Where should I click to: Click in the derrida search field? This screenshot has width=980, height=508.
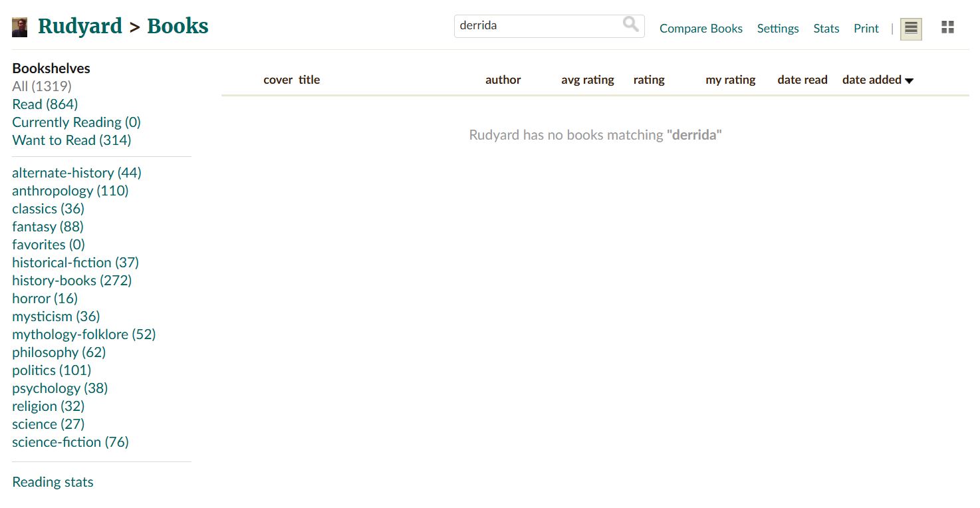pyautogui.click(x=539, y=26)
